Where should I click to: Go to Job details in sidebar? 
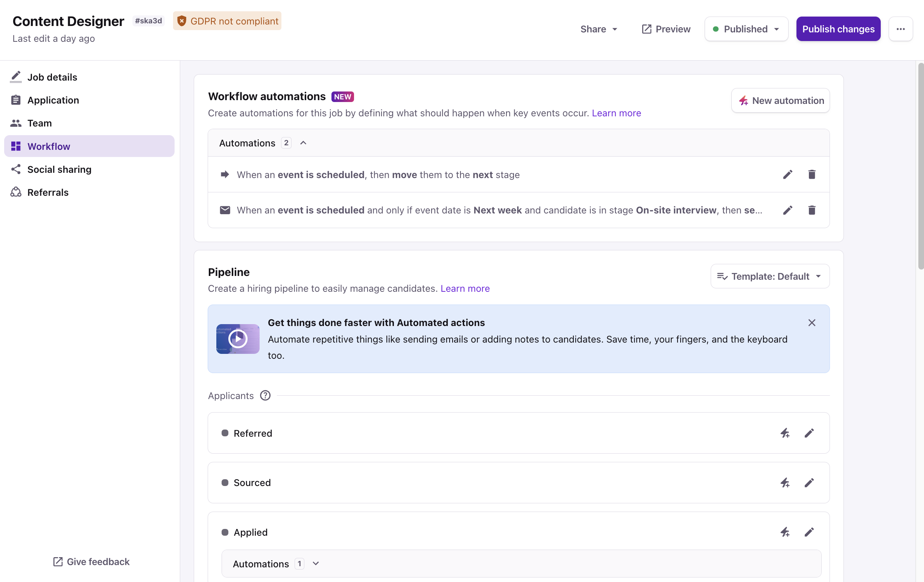pyautogui.click(x=52, y=77)
